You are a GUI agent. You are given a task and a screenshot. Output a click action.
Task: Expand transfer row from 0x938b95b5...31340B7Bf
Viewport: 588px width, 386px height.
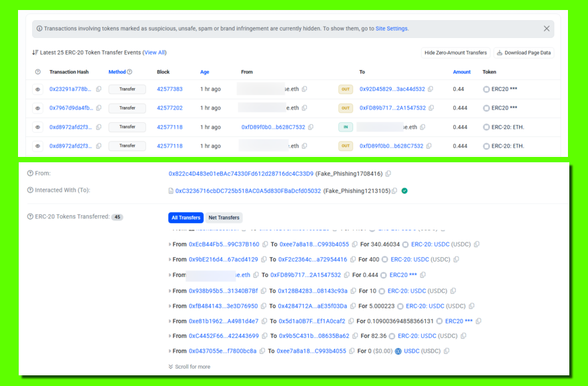170,291
